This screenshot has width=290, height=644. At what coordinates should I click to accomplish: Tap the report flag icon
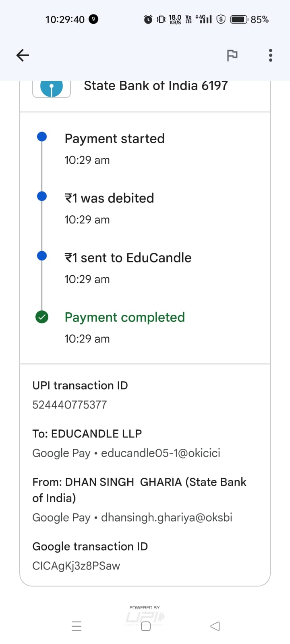tap(232, 55)
